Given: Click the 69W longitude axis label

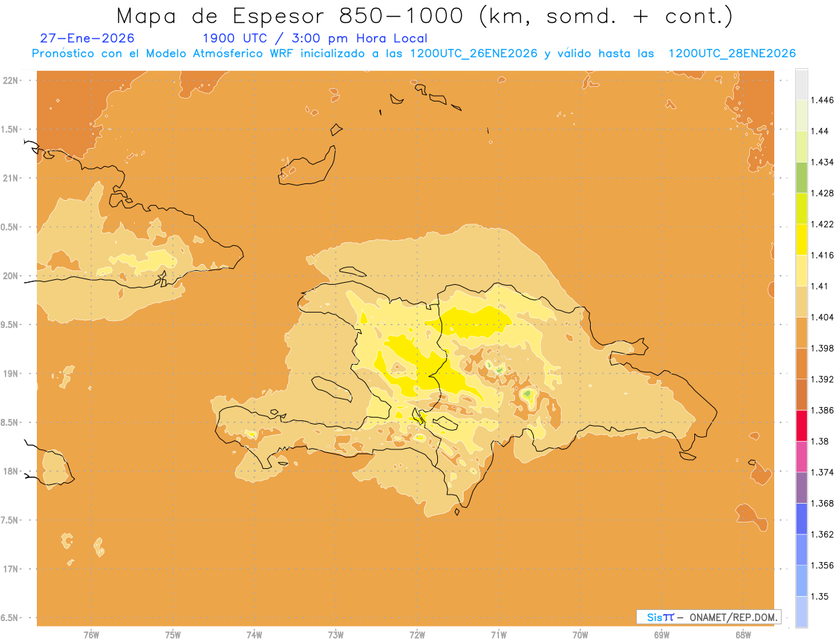Looking at the screenshot, I should (x=662, y=635).
